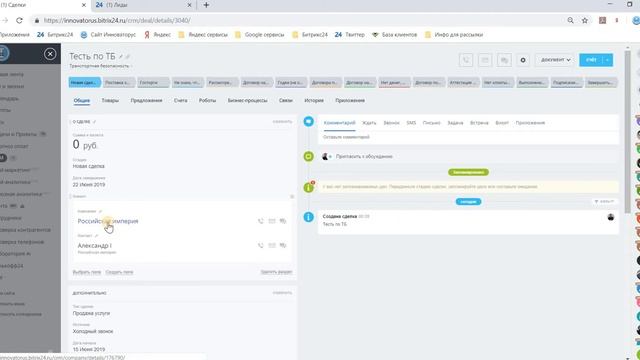640x360 pixels.
Task: Open the История tab
Action: pyautogui.click(x=314, y=100)
